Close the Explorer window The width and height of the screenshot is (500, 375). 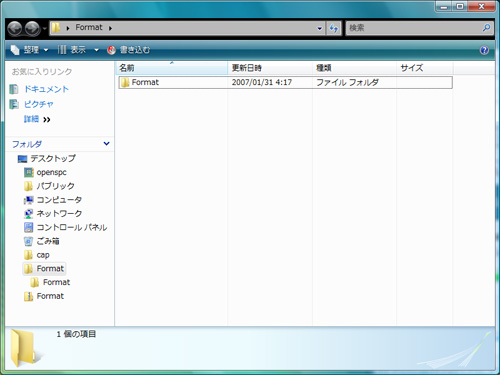pos(481,6)
